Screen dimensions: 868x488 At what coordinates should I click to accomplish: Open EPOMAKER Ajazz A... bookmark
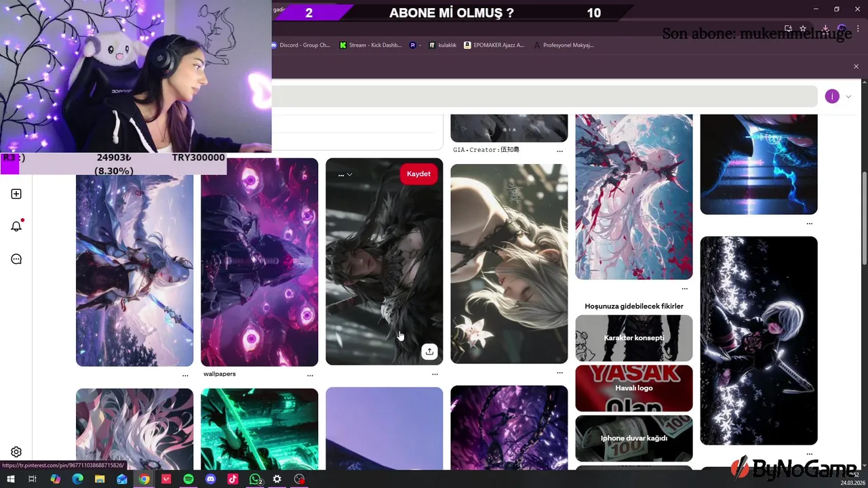point(494,45)
